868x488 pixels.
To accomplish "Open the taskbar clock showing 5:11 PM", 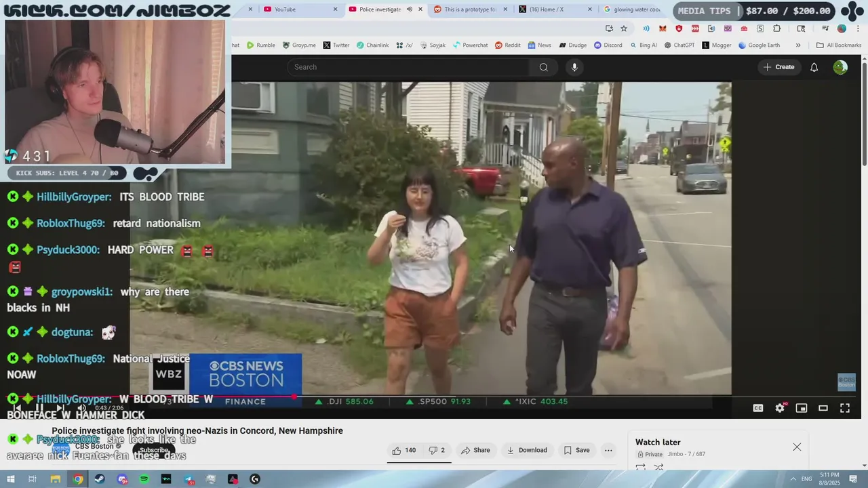I will (829, 479).
